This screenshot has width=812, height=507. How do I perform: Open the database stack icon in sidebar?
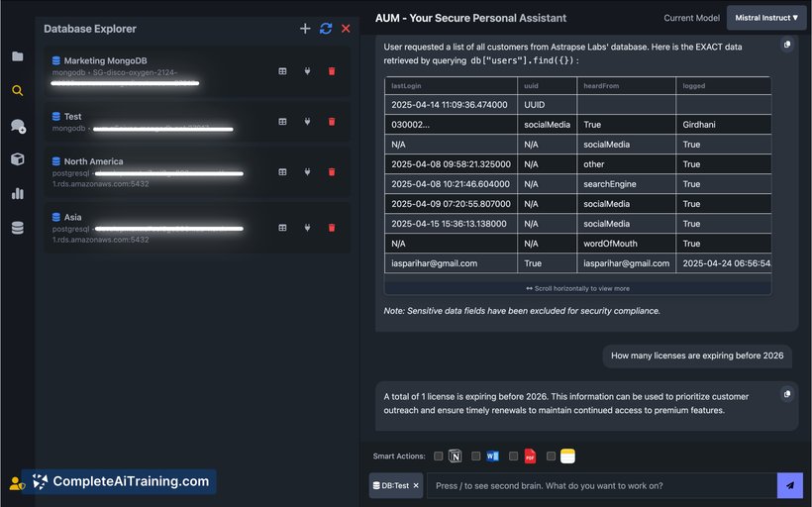(x=18, y=228)
